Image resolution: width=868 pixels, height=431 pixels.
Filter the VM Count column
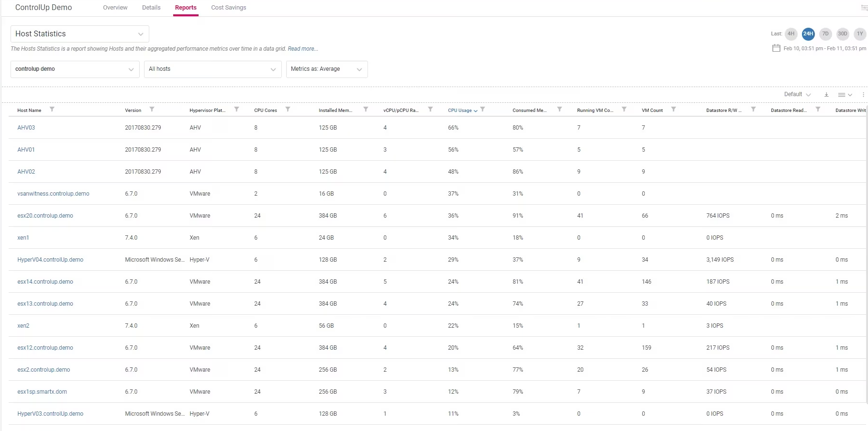(x=673, y=110)
